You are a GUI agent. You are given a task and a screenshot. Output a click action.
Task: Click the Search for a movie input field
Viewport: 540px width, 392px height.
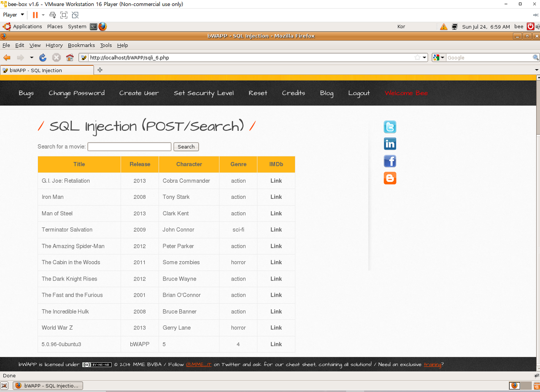(129, 147)
